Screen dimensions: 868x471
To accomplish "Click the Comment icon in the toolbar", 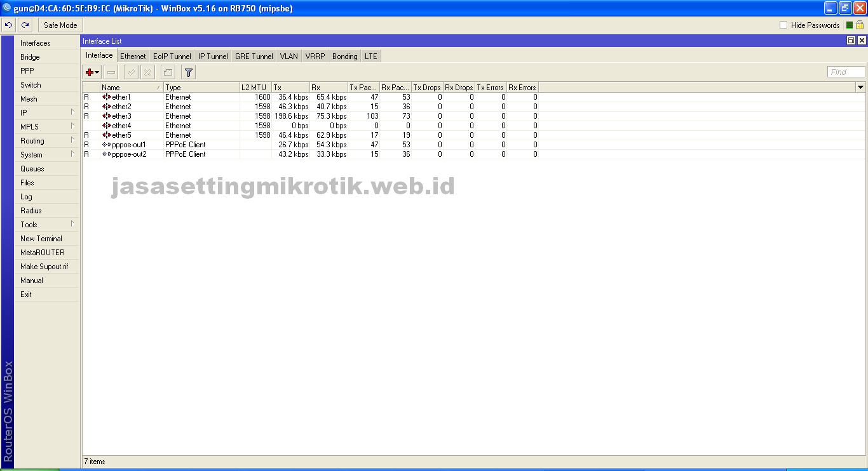I will 167,72.
